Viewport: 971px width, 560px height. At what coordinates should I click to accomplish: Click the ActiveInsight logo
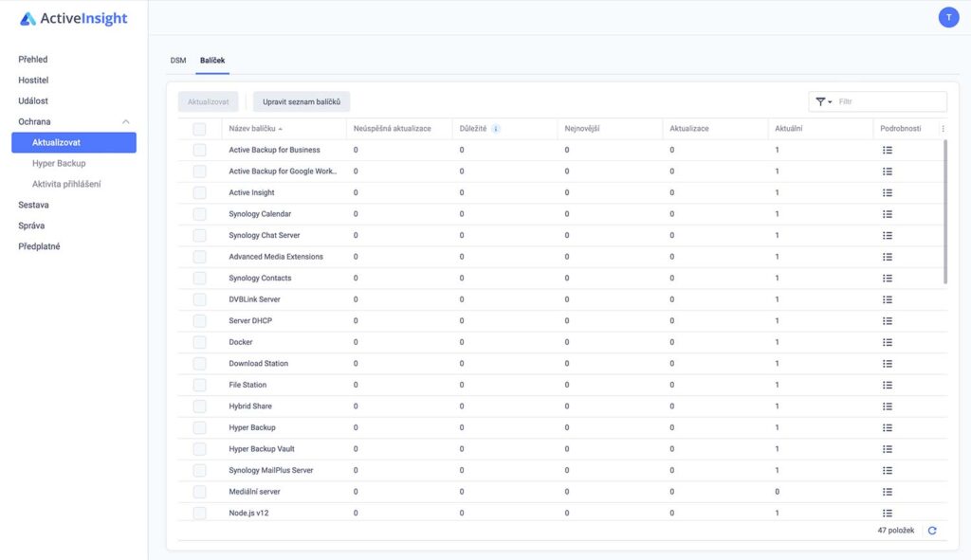pos(74,19)
